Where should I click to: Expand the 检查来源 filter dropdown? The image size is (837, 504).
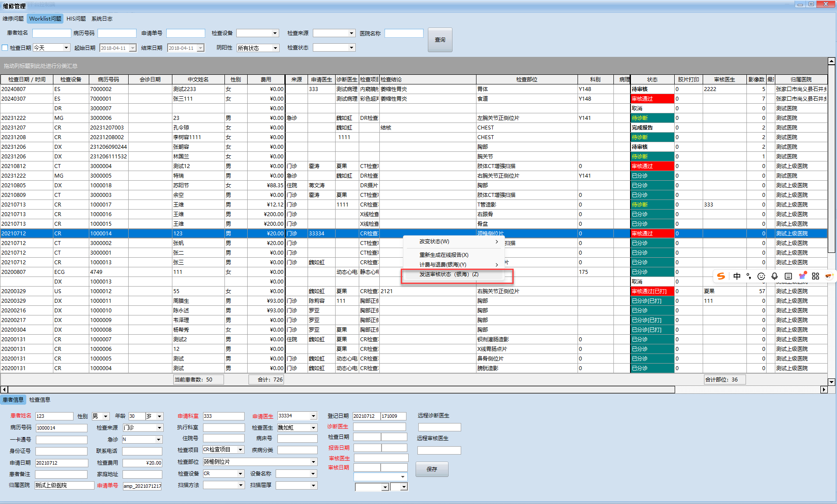[x=351, y=33]
